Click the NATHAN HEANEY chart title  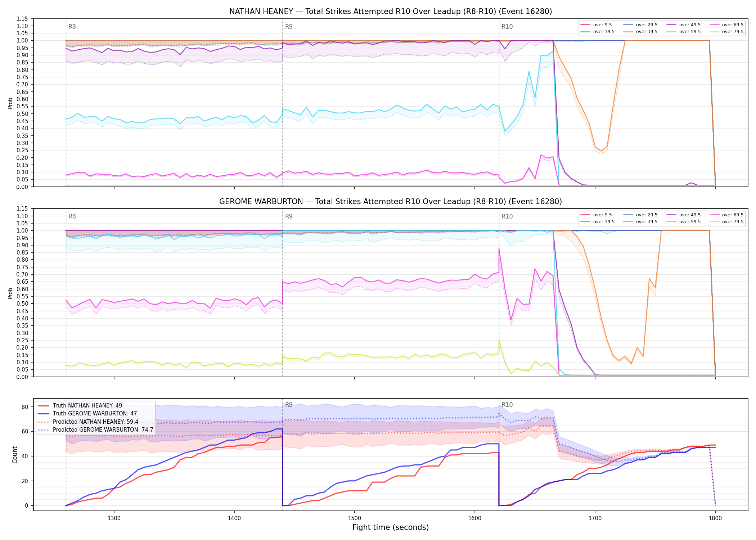391,12
